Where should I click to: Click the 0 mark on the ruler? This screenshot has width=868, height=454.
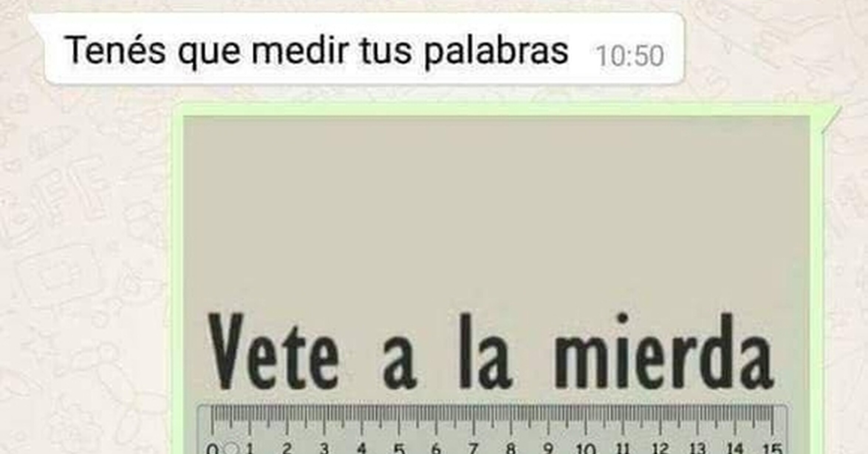tap(212, 449)
